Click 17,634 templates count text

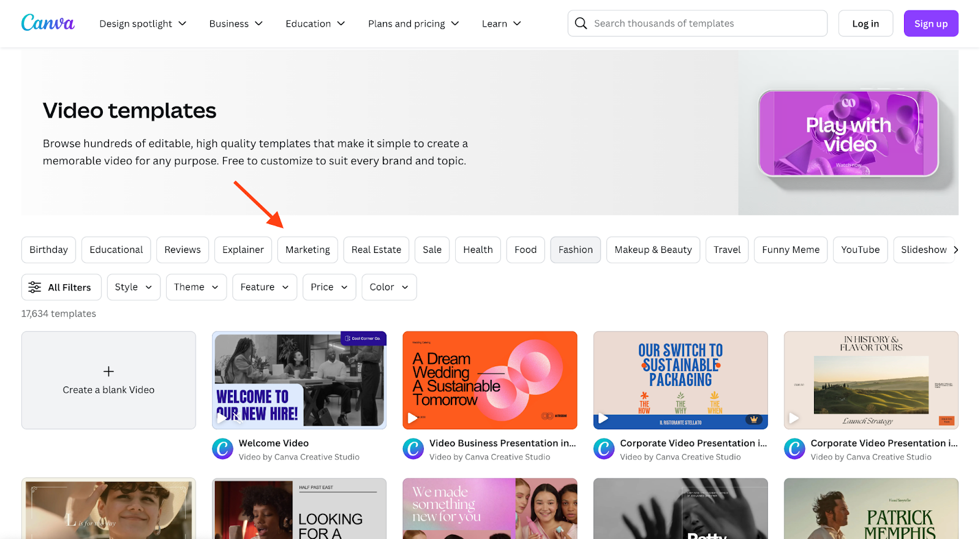tap(59, 314)
